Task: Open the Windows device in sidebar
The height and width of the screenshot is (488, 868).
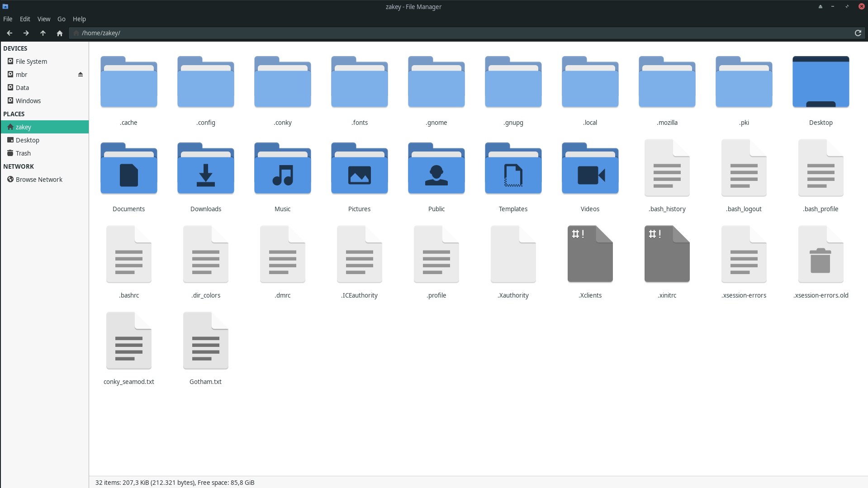Action: click(x=28, y=101)
